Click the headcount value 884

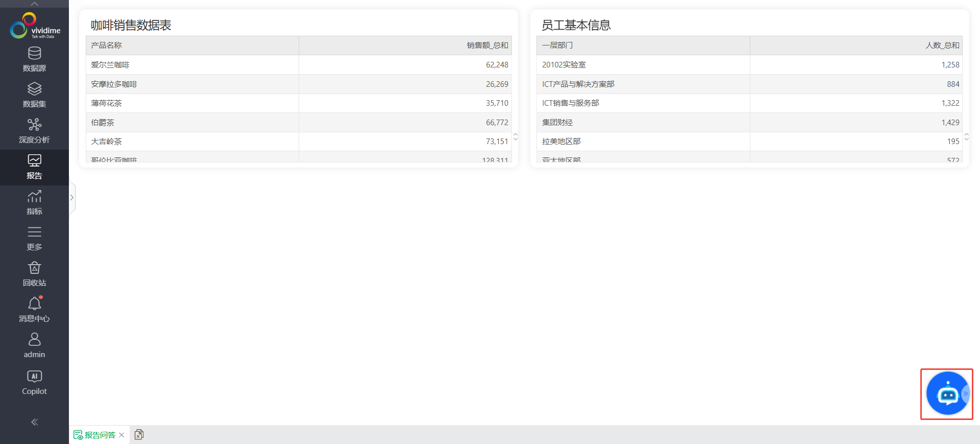click(x=953, y=84)
